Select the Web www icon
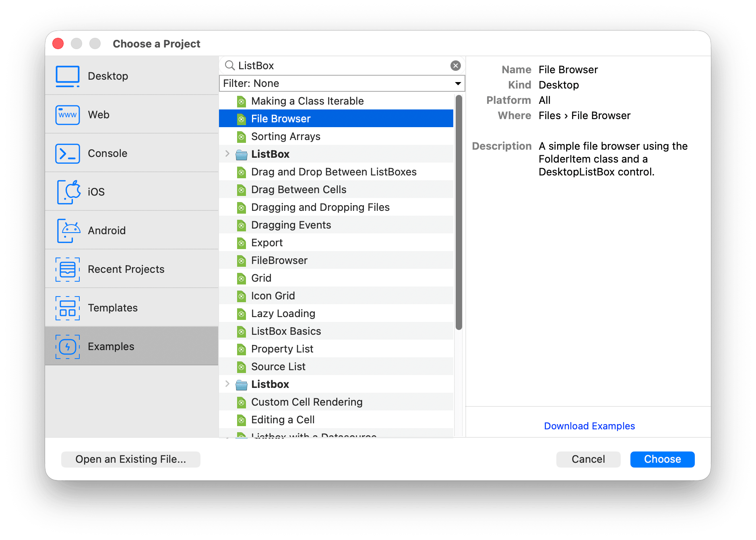This screenshot has width=756, height=540. [68, 115]
